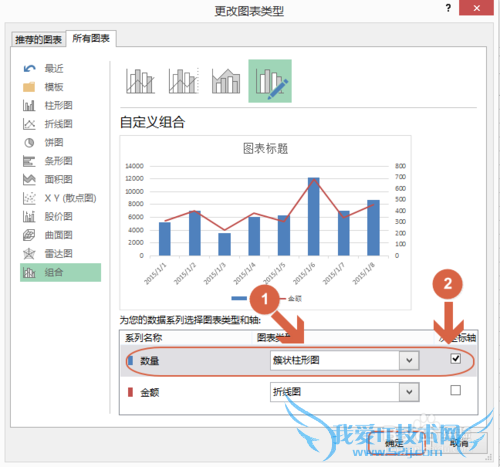
Task: Pick the custom combination subtype icon
Action: click(270, 81)
